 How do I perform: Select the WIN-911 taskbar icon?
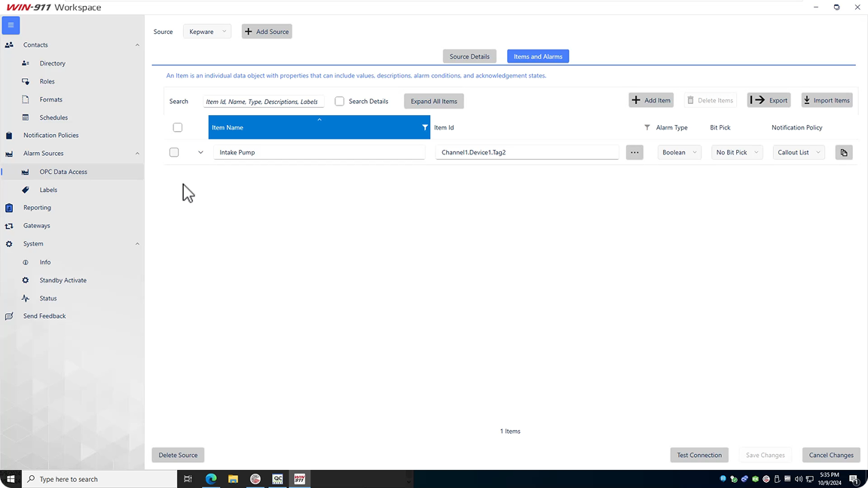coord(299,479)
